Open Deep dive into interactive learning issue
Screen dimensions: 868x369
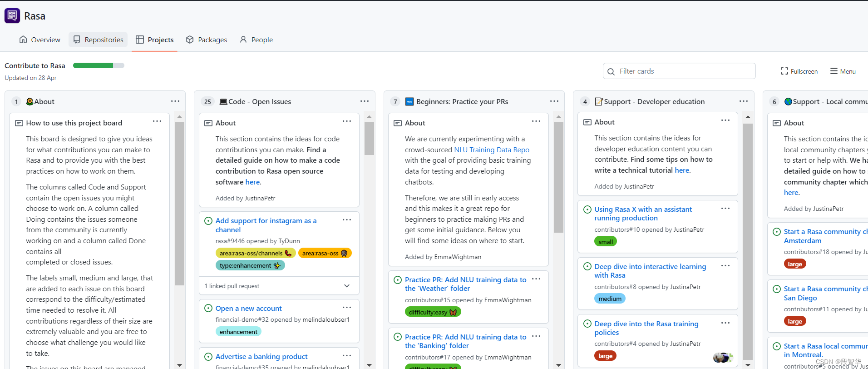(x=650, y=271)
